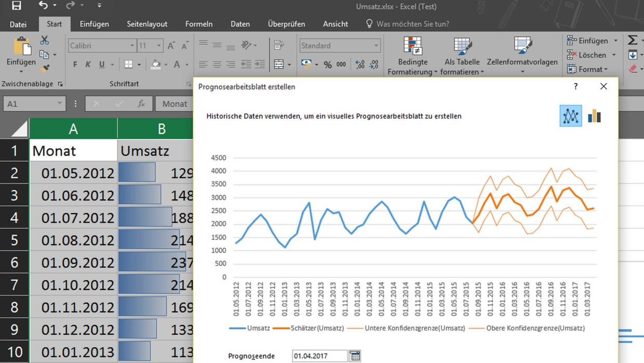Expand the Einfügen cells dropdown arrow
Viewport: 644px width, 363px height.
[x=615, y=41]
